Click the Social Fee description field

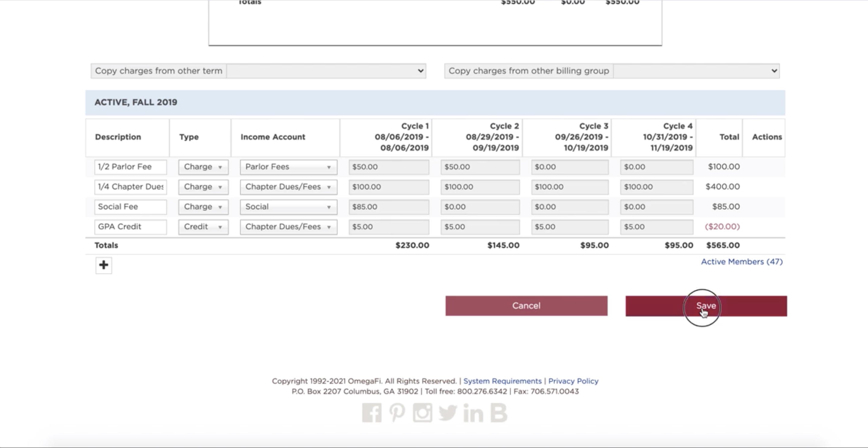[131, 207]
